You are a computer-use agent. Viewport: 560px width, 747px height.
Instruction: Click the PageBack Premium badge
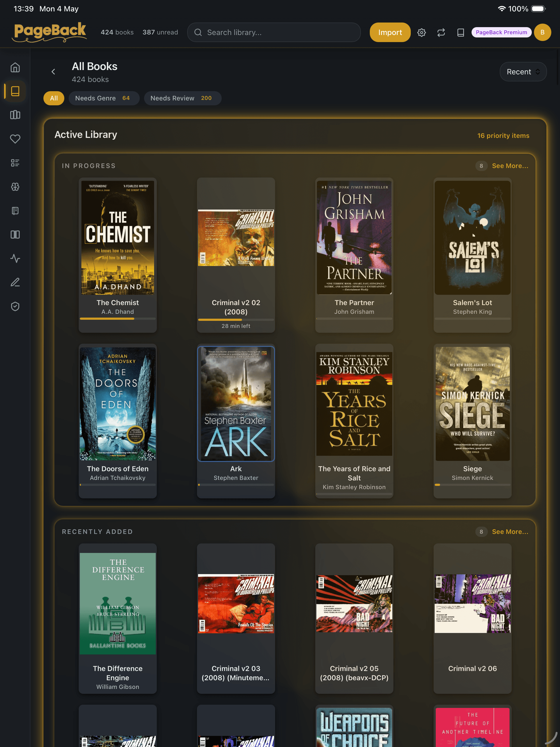tap(501, 32)
